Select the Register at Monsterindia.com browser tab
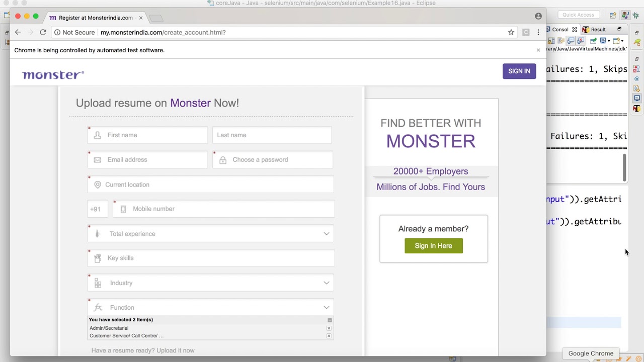The height and width of the screenshot is (362, 644). 96,18
